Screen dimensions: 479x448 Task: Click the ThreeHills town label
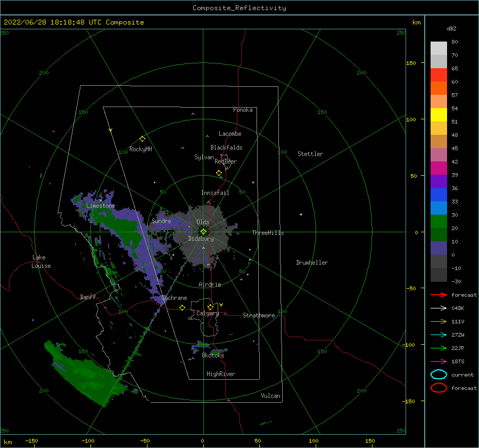268,233
